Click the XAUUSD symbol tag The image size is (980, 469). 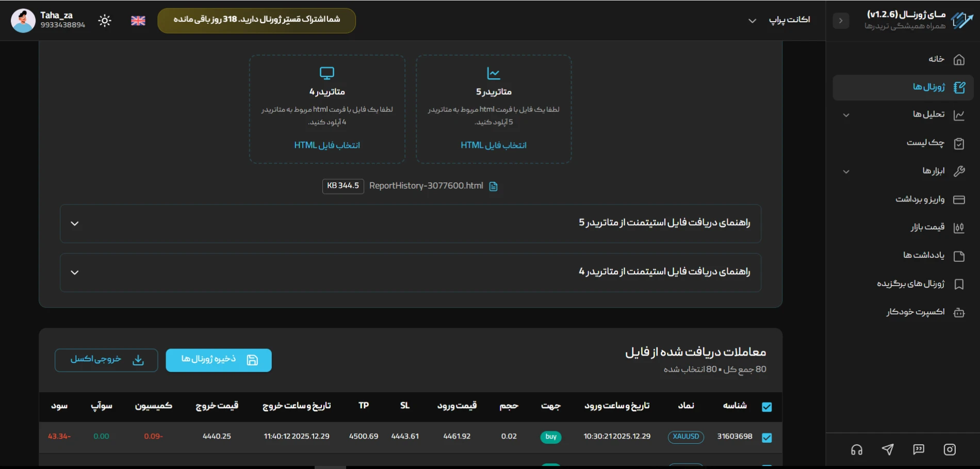coord(685,437)
